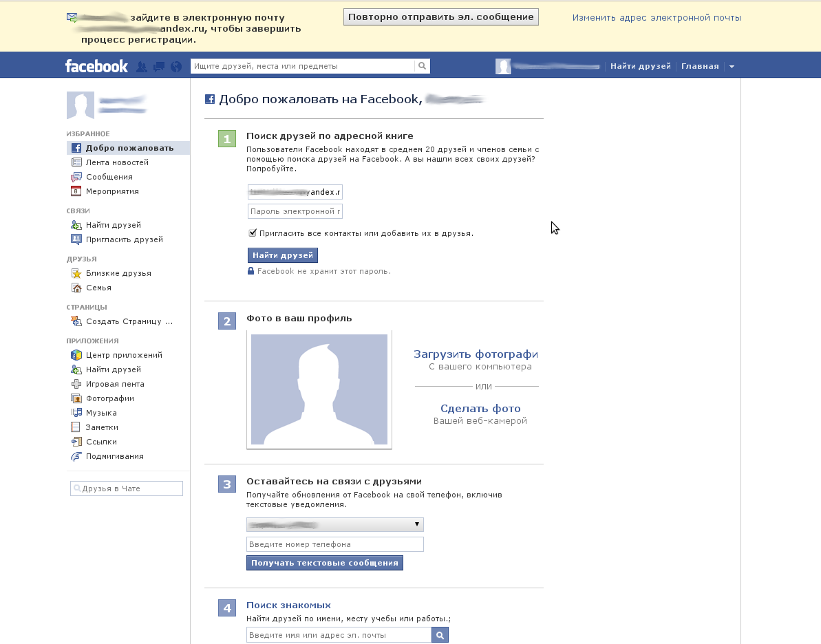Click the 'Фотографии' photos icon
Viewport: 821px width, 644px height.
(x=76, y=398)
